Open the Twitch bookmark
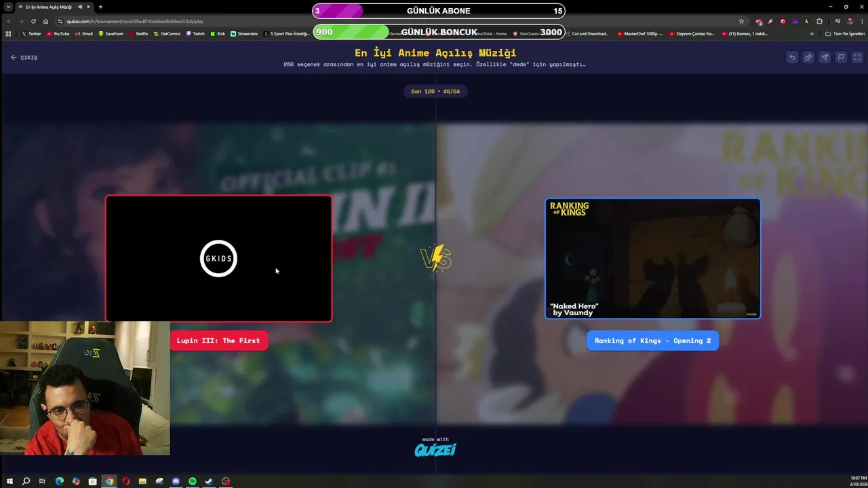The image size is (868, 488). pyautogui.click(x=195, y=34)
